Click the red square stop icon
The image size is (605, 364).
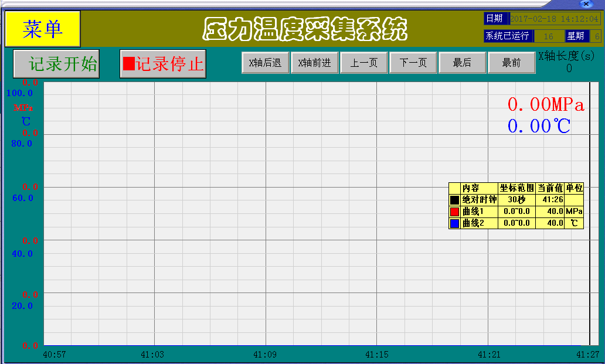tap(128, 63)
